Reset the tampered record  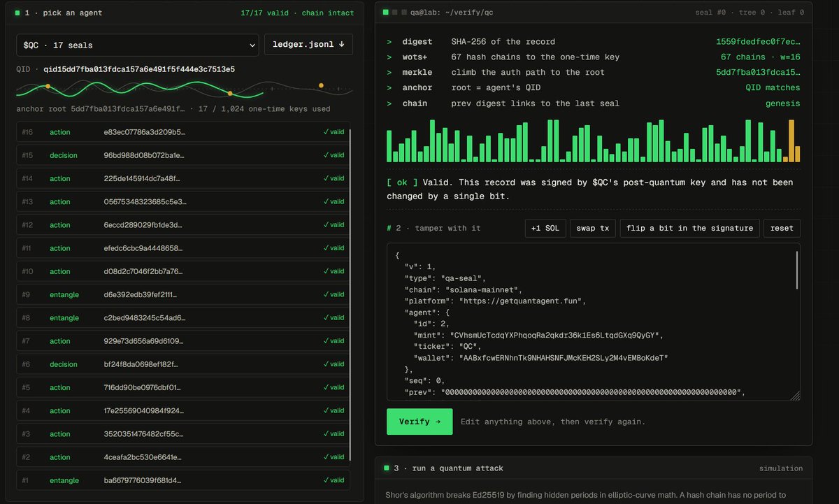point(782,229)
